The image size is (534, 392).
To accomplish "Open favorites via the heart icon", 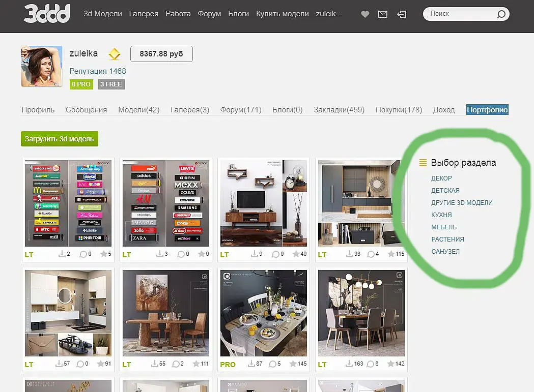I will pos(365,14).
